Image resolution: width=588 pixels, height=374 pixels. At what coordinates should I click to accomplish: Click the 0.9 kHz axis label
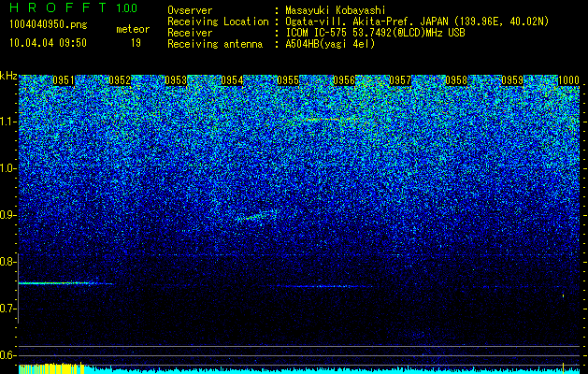coord(7,215)
